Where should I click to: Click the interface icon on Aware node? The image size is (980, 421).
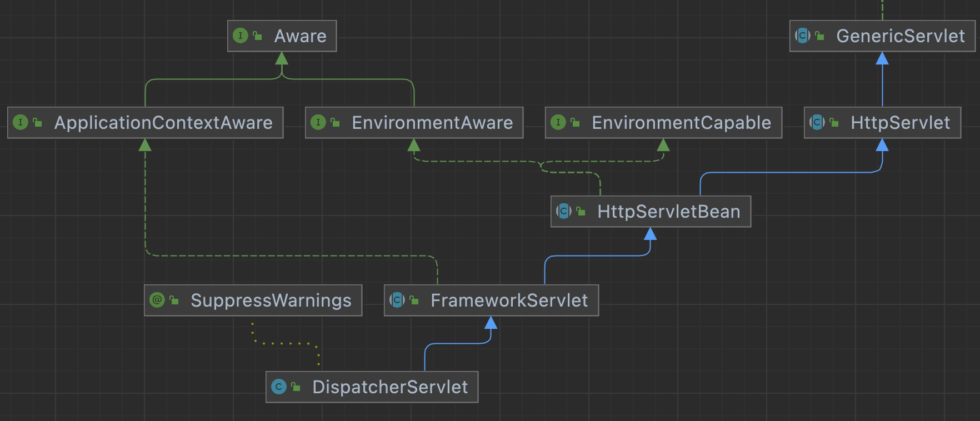(x=240, y=36)
